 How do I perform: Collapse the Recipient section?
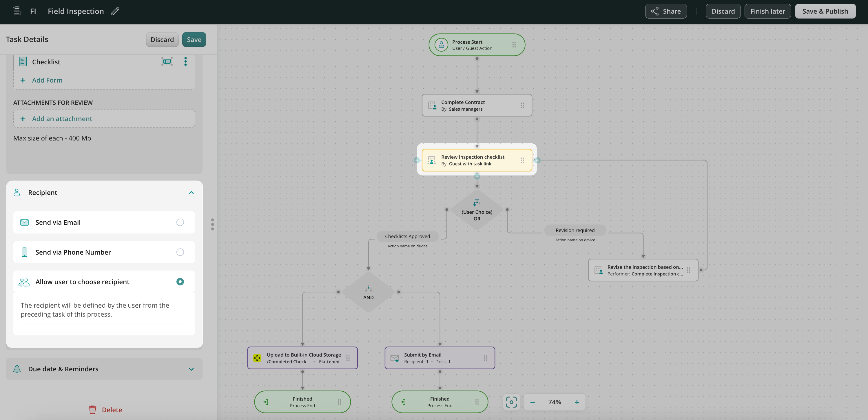pyautogui.click(x=191, y=192)
